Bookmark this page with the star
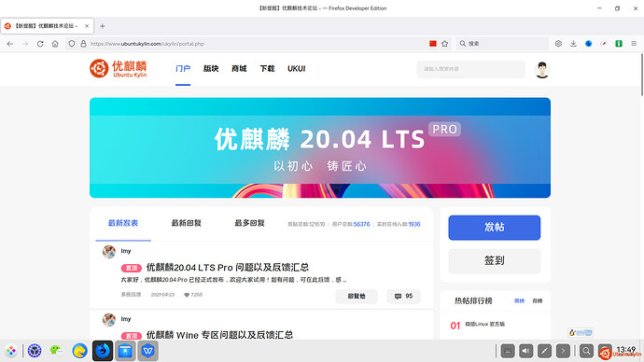 click(445, 44)
